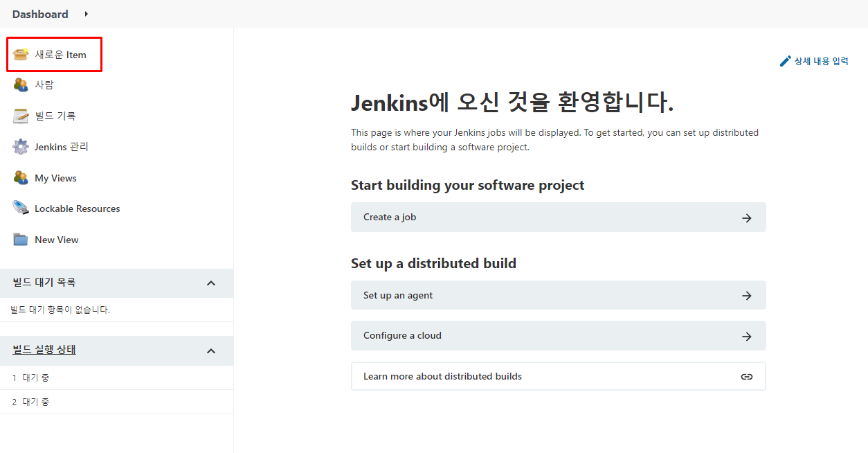The height and width of the screenshot is (453, 868).
Task: Click the 빌드 대기 목록 heading text
Action: 44,283
